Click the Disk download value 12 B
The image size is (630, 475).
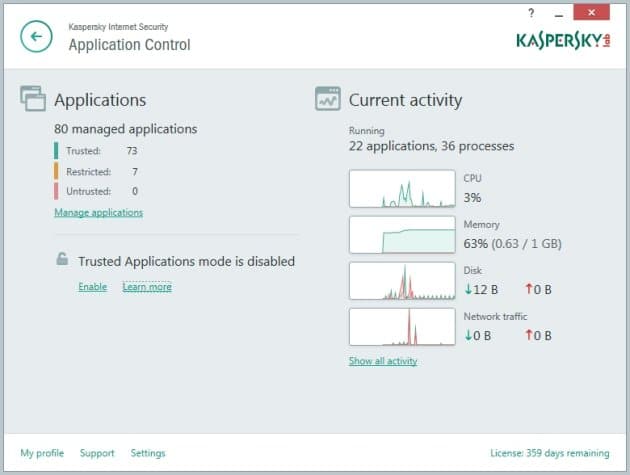click(x=481, y=289)
